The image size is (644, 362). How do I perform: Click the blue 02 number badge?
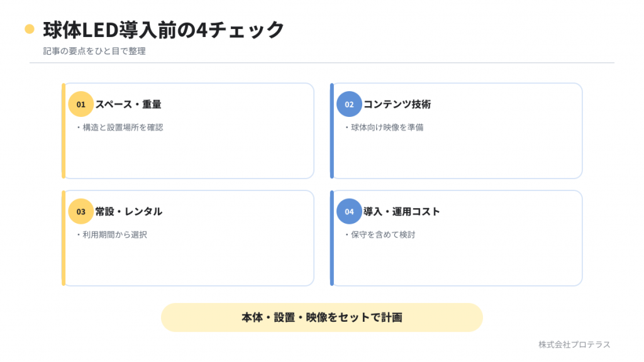point(349,104)
